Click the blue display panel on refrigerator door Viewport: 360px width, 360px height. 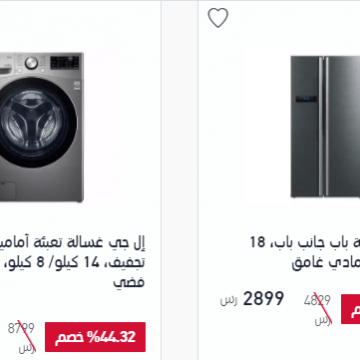[x=307, y=99]
